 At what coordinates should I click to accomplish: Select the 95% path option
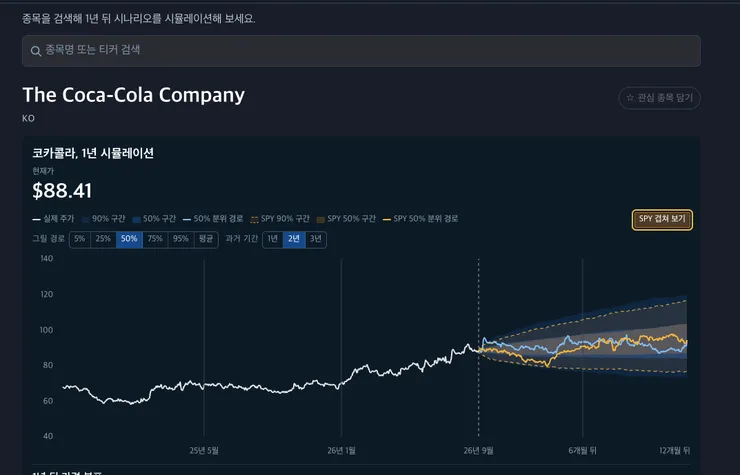click(181, 239)
